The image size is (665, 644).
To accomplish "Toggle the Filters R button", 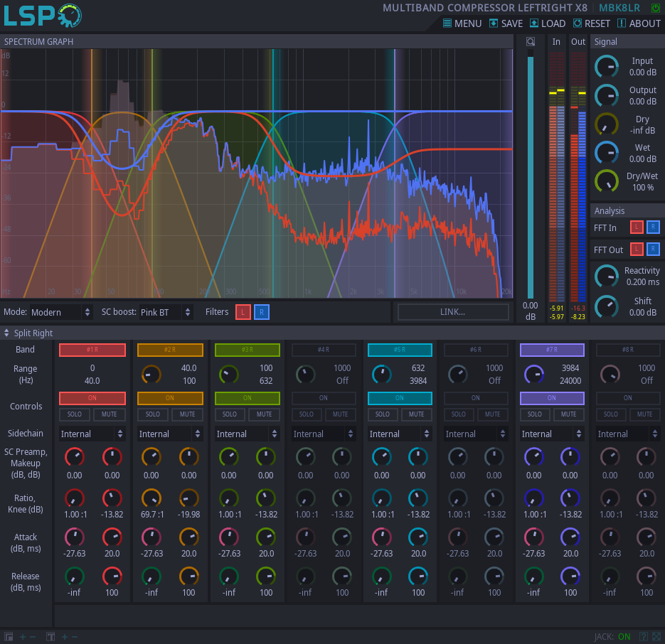I will tap(262, 313).
